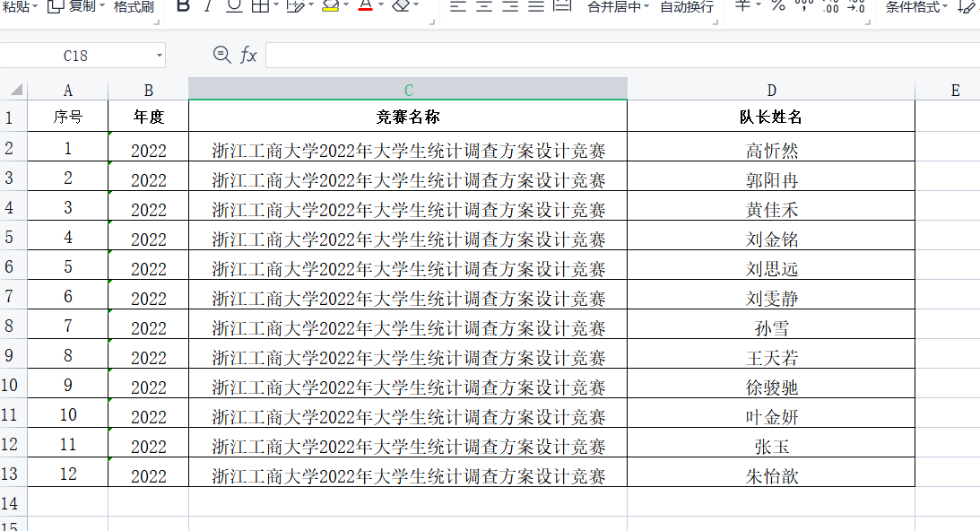
Task: Pick highlight yellow from the fill color swatch
Action: click(331, 11)
